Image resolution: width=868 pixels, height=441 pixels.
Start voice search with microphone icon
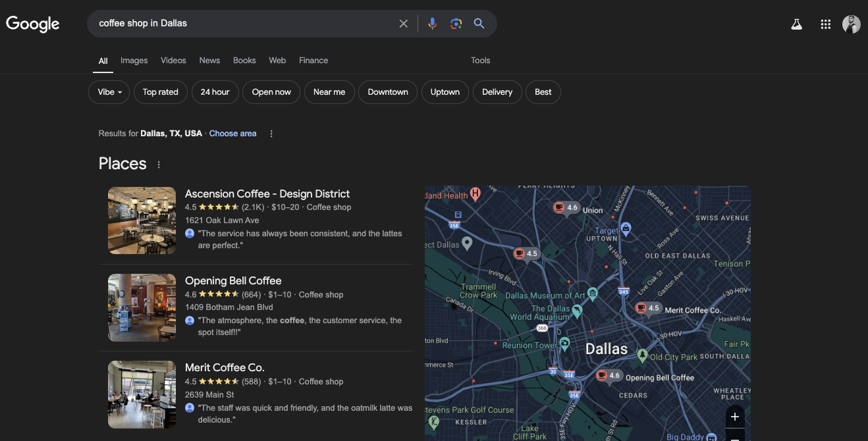click(432, 24)
